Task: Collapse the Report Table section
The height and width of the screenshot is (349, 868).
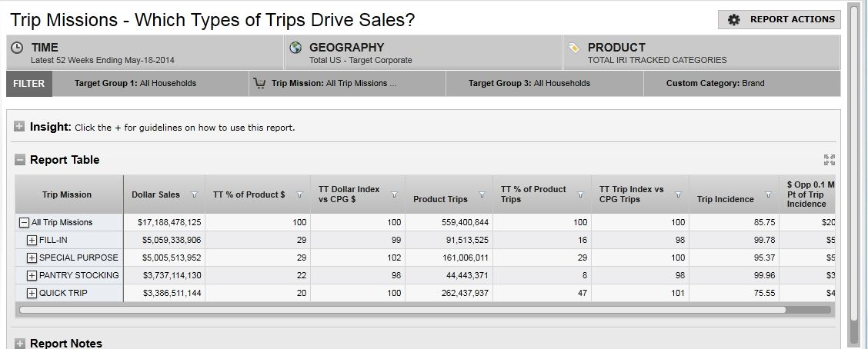Action: (20, 160)
